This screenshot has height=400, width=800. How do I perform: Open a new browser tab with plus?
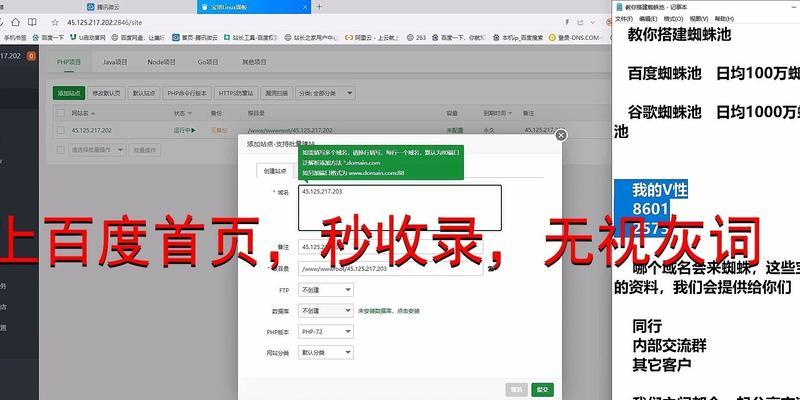319,7
